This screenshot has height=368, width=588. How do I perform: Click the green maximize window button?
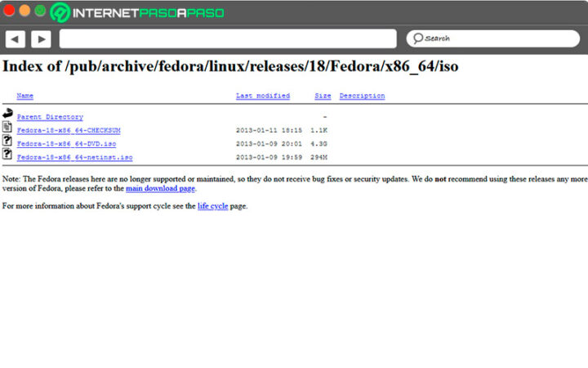tap(40, 11)
